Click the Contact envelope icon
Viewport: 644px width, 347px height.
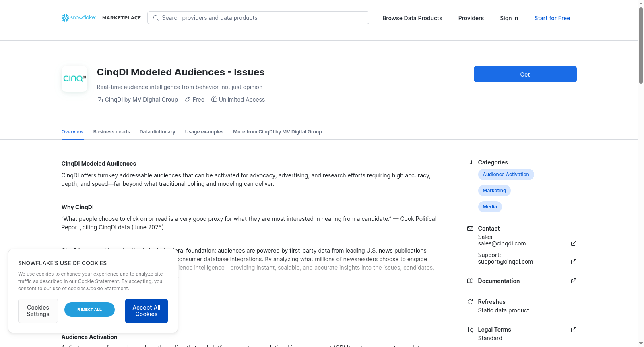[470, 229]
